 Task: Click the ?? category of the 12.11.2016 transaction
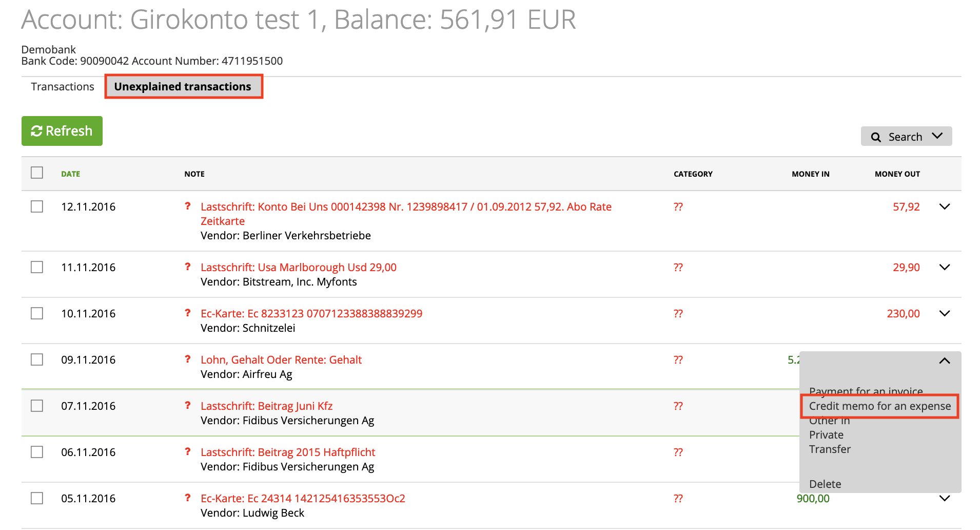(678, 207)
